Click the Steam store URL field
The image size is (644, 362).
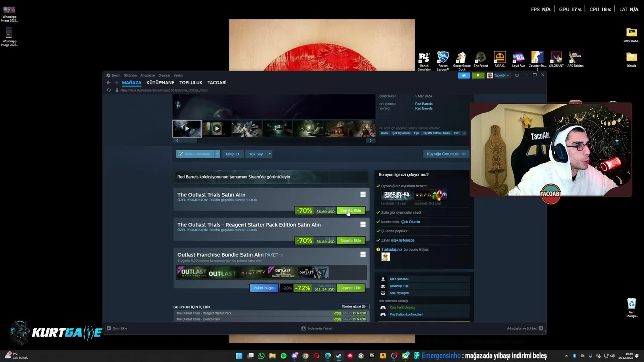point(164,90)
